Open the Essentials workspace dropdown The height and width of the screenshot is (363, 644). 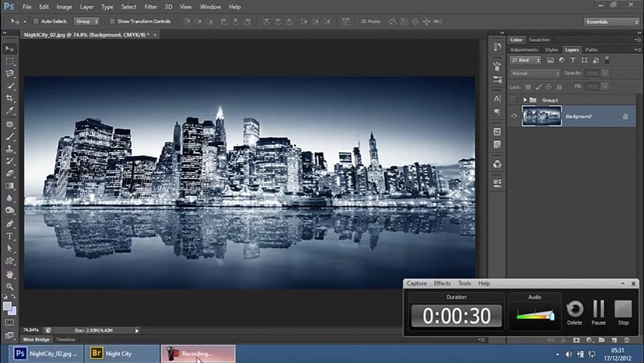tap(612, 22)
